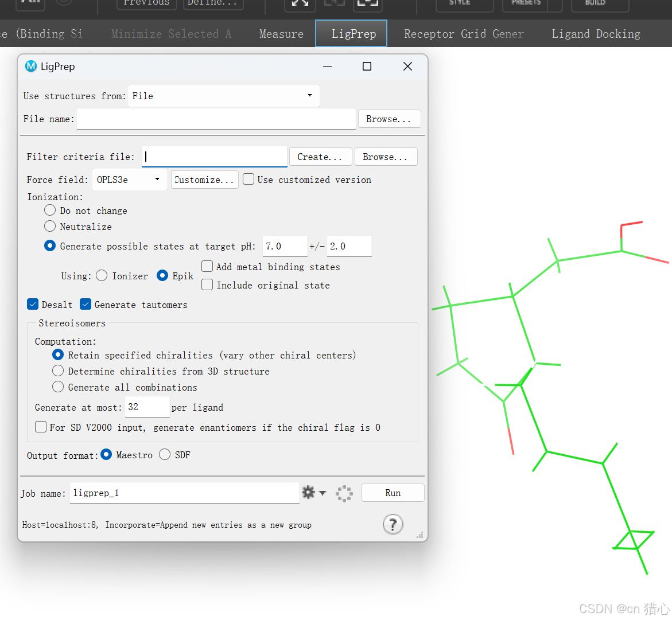Select the Neutralize ionization option
Screen dimensions: 672x620
(x=50, y=226)
